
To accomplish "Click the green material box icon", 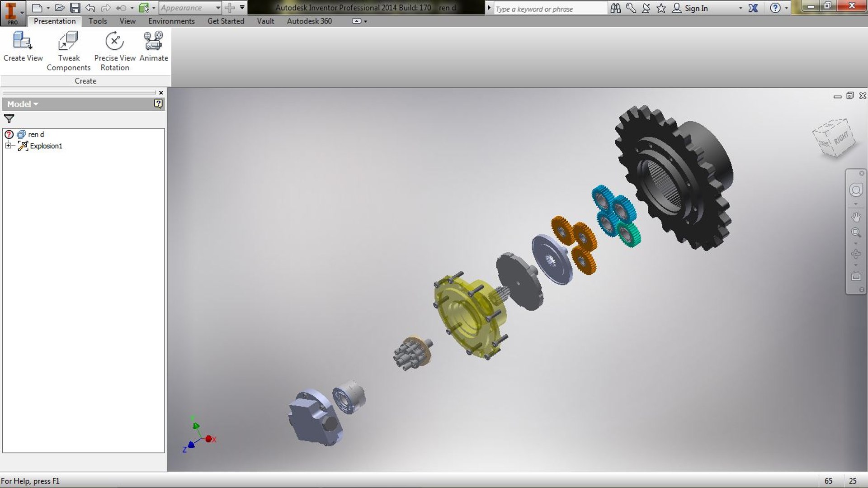I will click(x=144, y=8).
